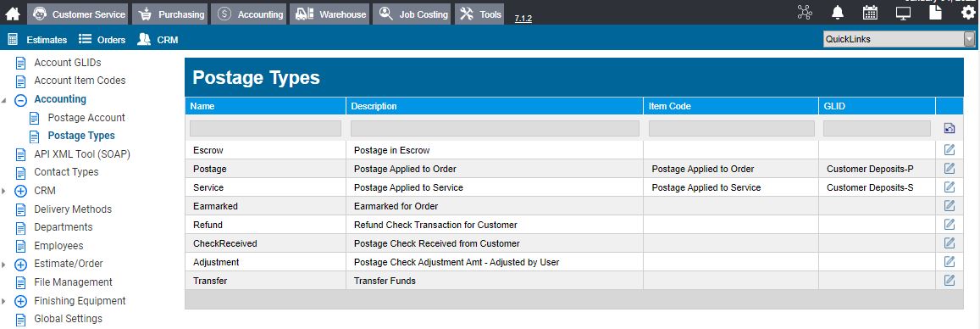Open the notifications bell
The width and height of the screenshot is (980, 329).
[x=838, y=13]
